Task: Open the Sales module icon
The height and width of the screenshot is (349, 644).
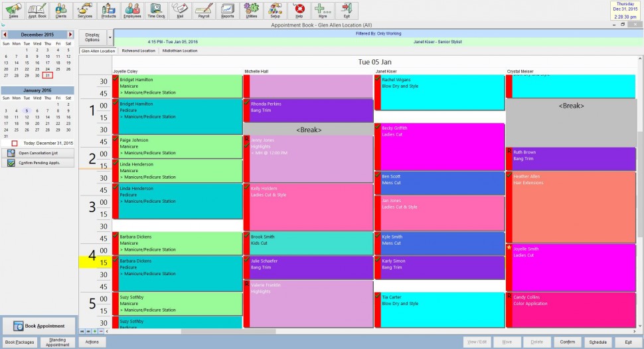Action: pos(13,10)
